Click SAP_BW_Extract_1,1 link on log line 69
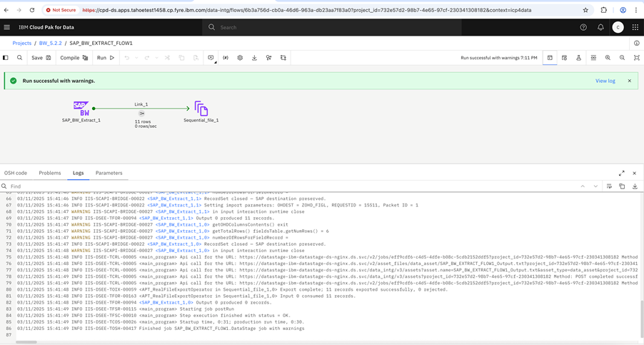This screenshot has height=345, width=644. pos(166,218)
